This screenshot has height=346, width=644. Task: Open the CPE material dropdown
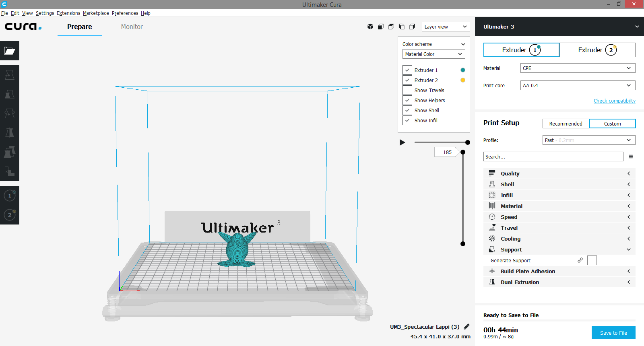pos(578,68)
